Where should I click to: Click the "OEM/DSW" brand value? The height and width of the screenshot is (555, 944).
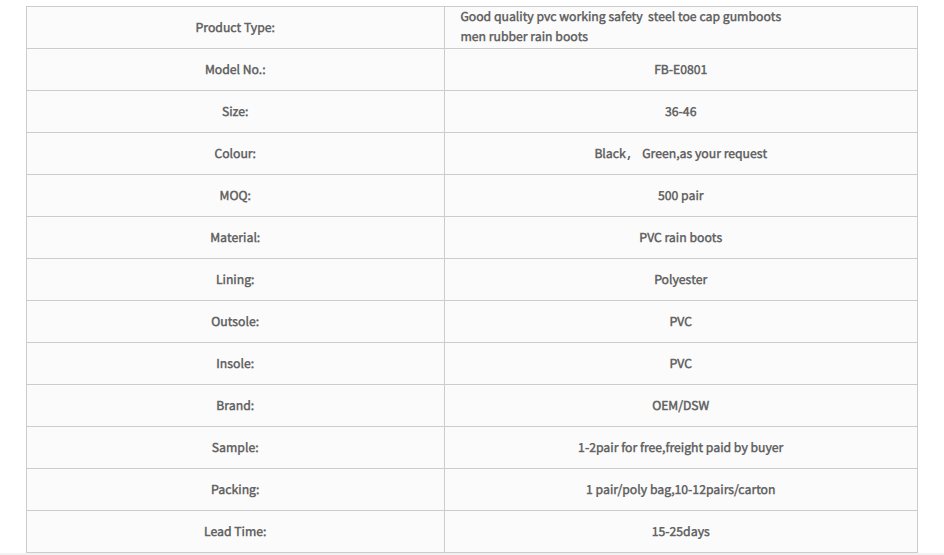[680, 406]
